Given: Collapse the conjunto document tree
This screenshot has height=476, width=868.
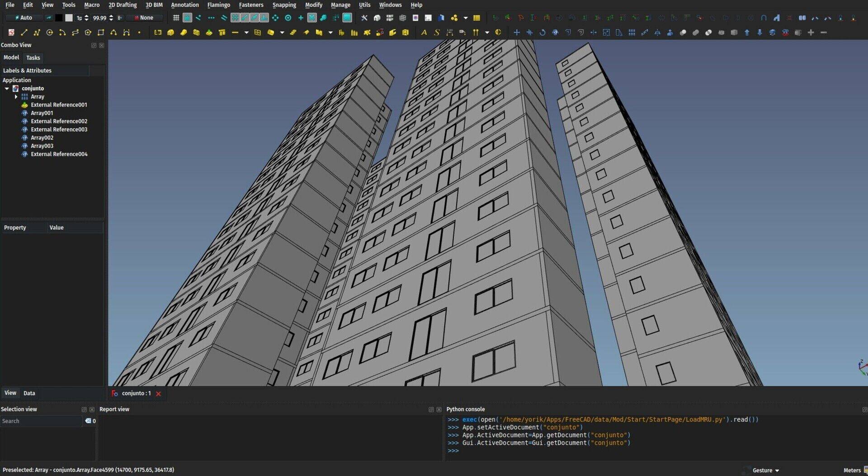Looking at the screenshot, I should click(x=7, y=89).
